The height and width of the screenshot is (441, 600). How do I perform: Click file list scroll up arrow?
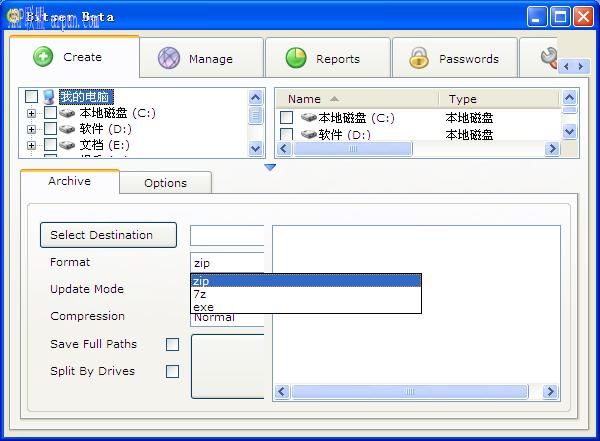coord(569,98)
